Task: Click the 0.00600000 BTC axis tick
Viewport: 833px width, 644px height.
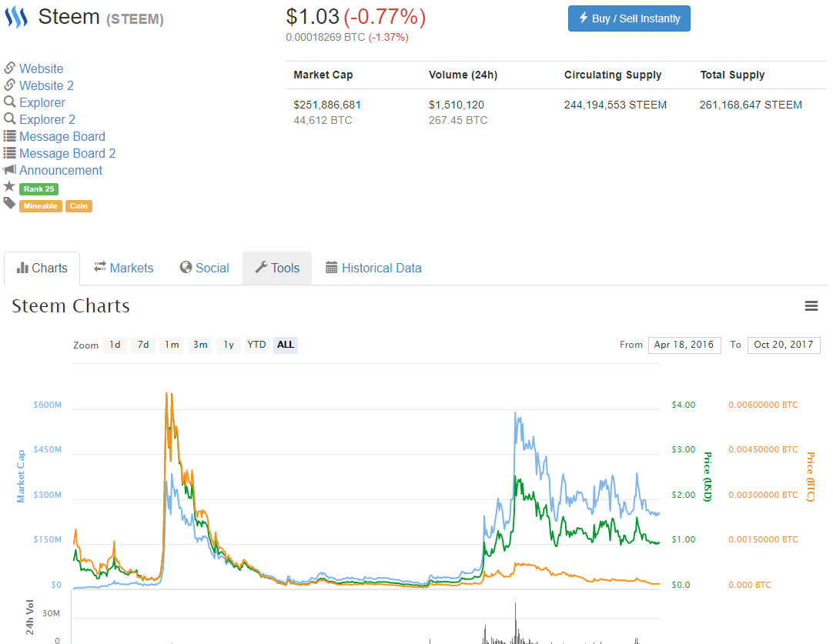Action: 764,405
